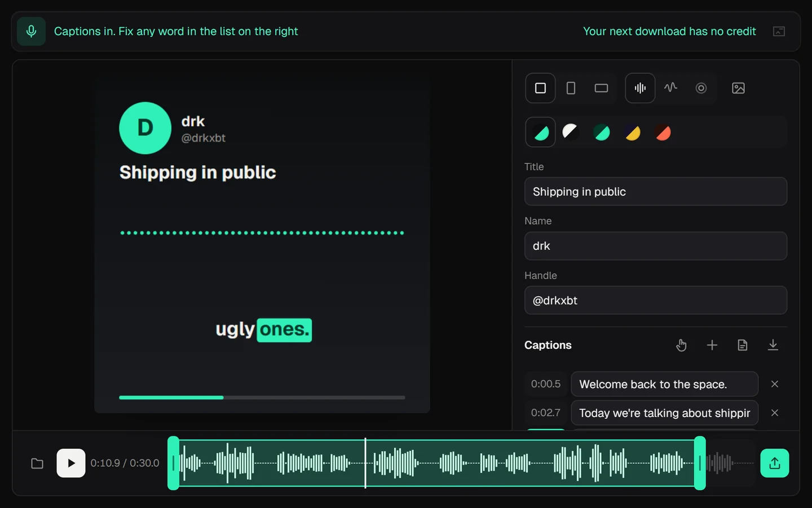Select the landscape aspect ratio format
812x508 pixels.
click(601, 88)
